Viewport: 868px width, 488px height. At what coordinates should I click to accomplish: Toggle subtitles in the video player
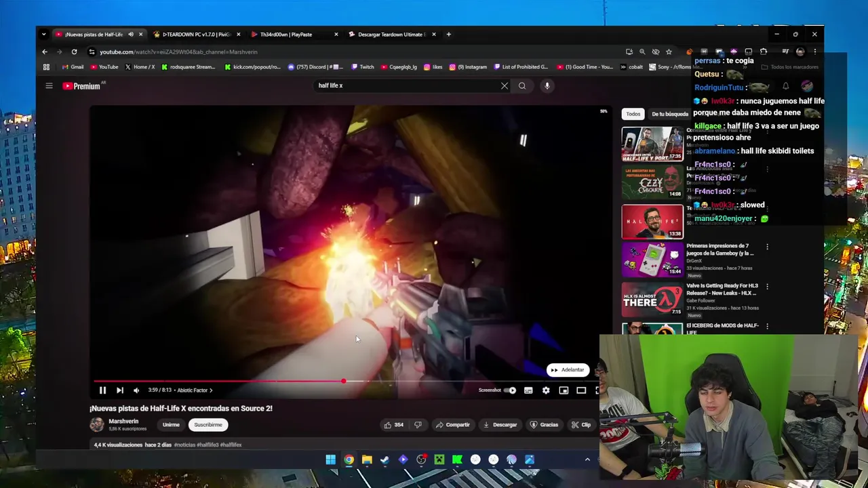(528, 390)
